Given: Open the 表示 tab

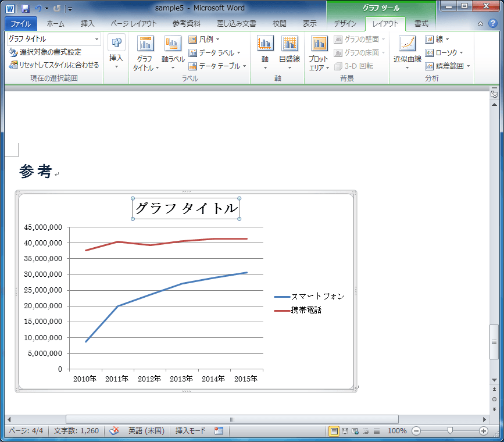Looking at the screenshot, I should (x=309, y=24).
